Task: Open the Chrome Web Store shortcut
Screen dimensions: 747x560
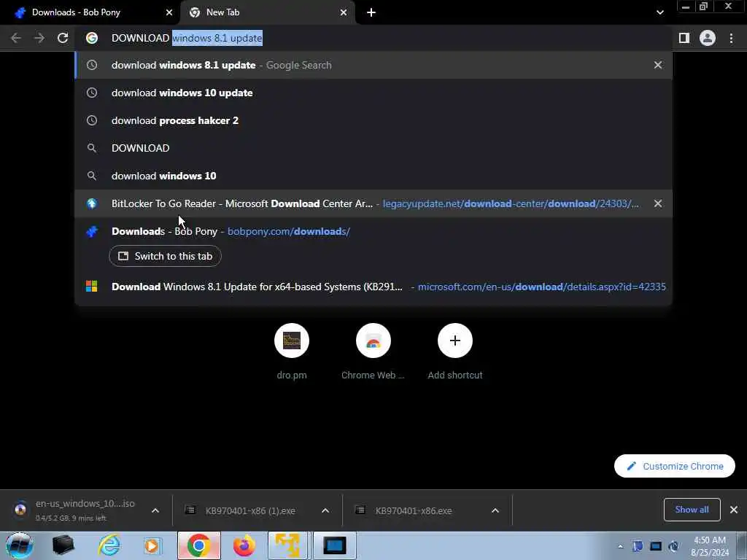Action: click(373, 352)
